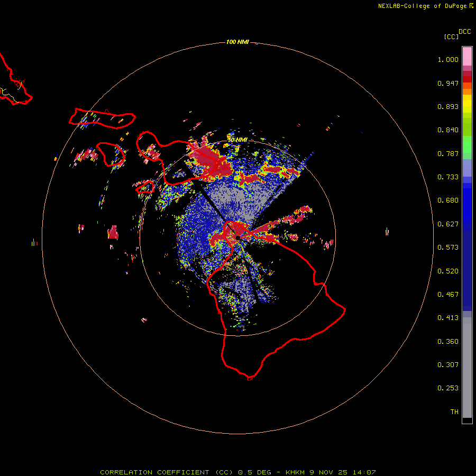Select the 0.680 legend value
Image resolution: width=476 pixels, height=476 pixels.
coord(448,200)
